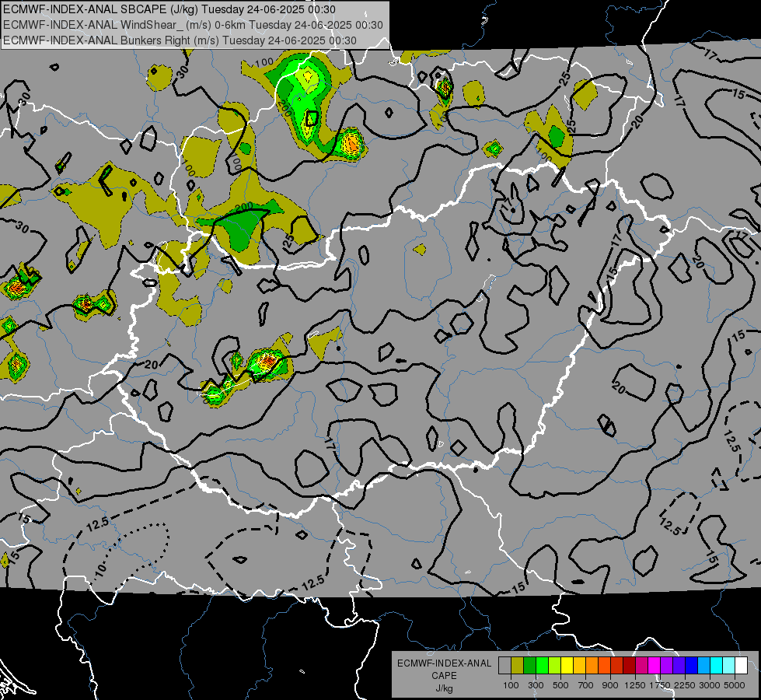Click the CAPE label in the legend
Image resolution: width=761 pixels, height=700 pixels.
[444, 676]
